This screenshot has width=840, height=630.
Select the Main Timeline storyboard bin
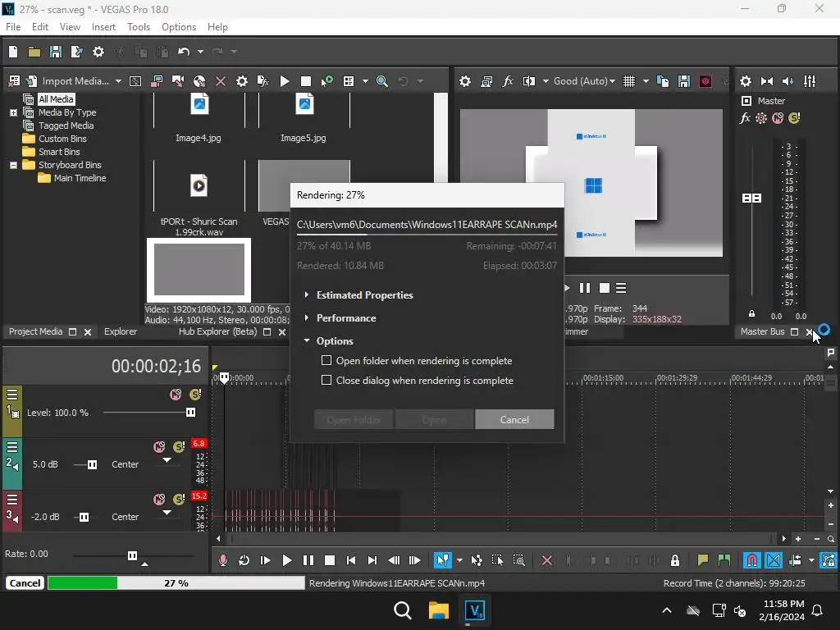point(80,178)
